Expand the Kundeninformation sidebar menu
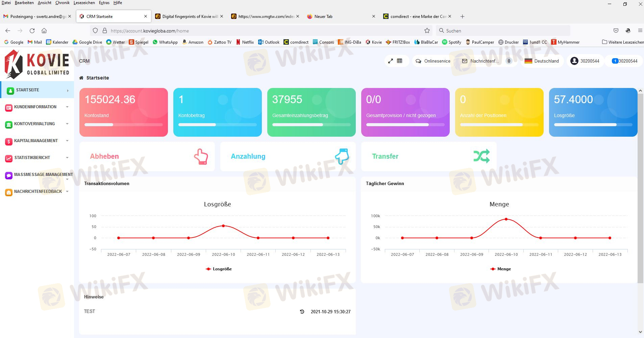Screen dimensions: 644x338 (37, 107)
